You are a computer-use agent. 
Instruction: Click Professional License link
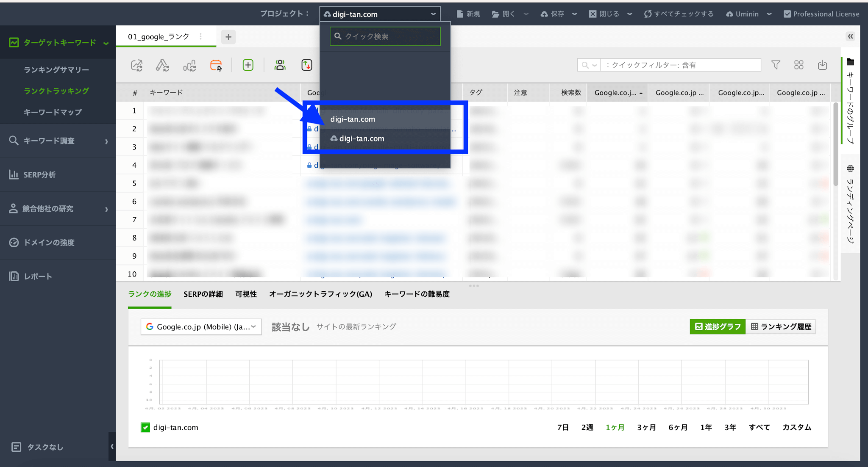point(821,14)
